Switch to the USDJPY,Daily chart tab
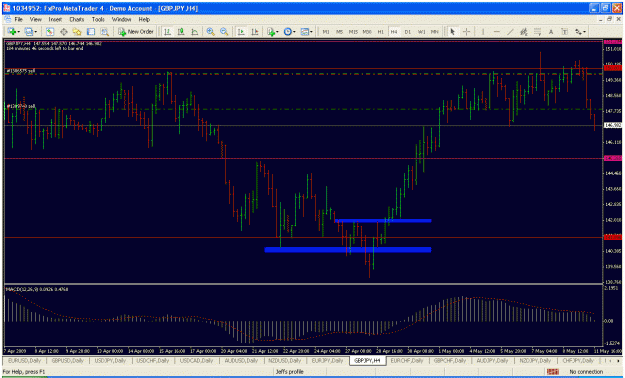Image resolution: width=625 pixels, height=378 pixels. (x=110, y=360)
